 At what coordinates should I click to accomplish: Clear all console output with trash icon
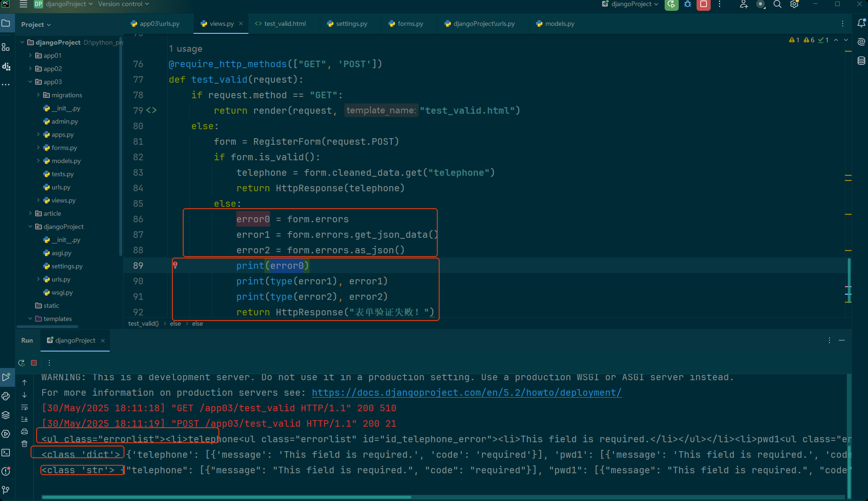24,444
